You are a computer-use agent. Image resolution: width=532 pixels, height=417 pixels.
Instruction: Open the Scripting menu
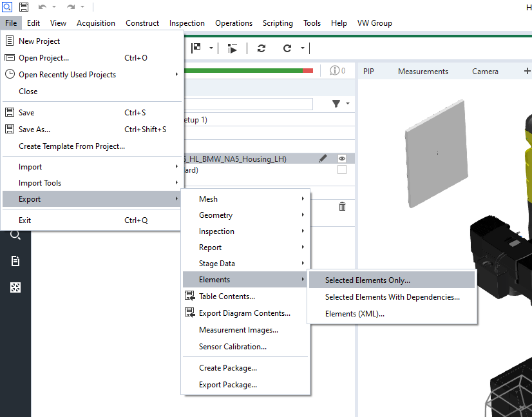(278, 23)
